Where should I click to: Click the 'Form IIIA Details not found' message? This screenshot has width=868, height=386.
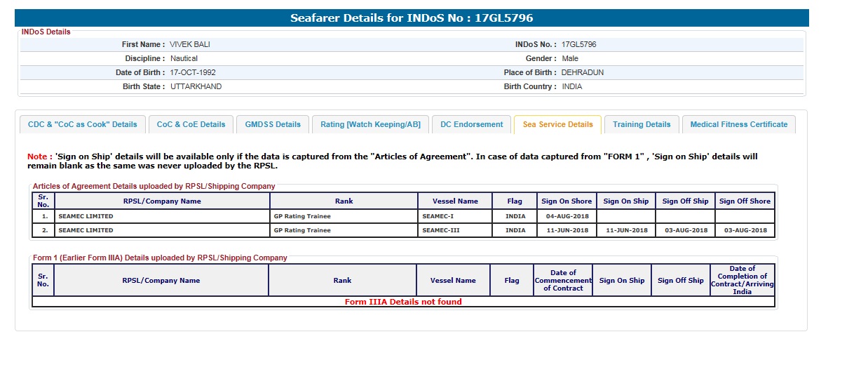403,302
